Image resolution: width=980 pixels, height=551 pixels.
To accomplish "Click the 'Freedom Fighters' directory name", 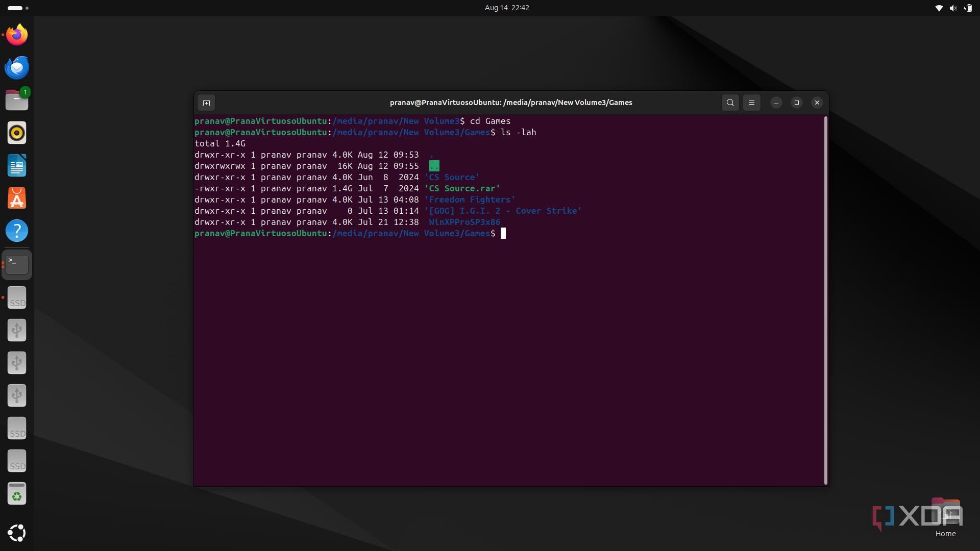I will (470, 199).
